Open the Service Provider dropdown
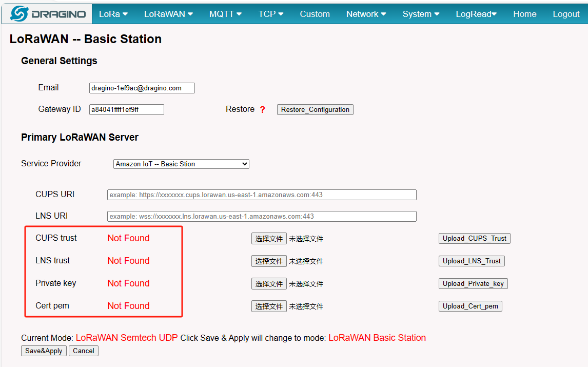 click(181, 164)
